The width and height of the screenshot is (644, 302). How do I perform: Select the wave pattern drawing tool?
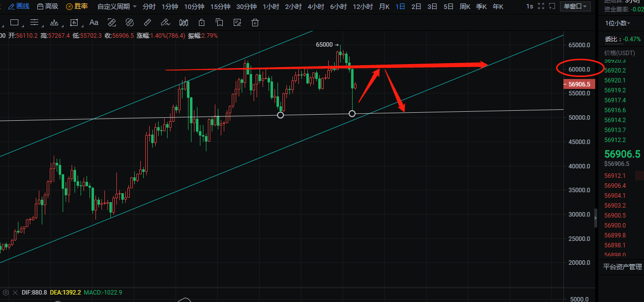54,22
